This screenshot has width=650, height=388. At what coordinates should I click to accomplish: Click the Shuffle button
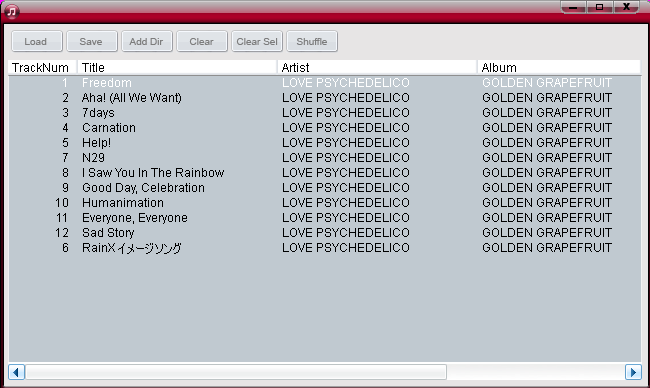tap(312, 41)
